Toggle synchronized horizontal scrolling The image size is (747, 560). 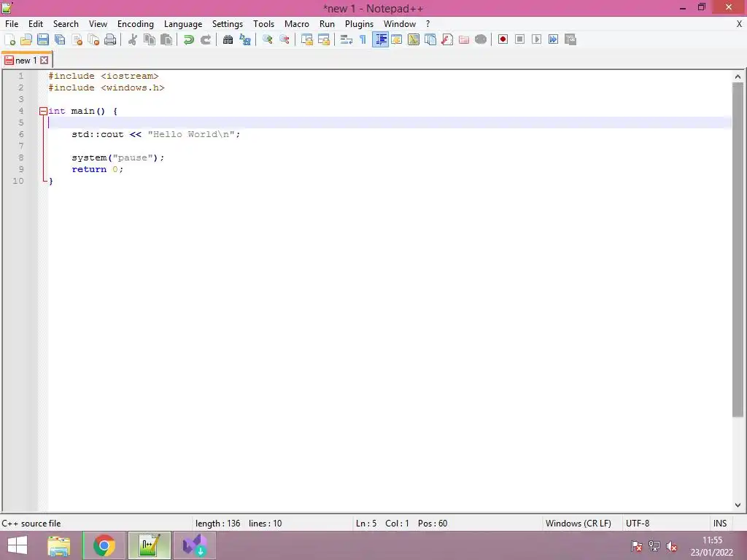[324, 39]
